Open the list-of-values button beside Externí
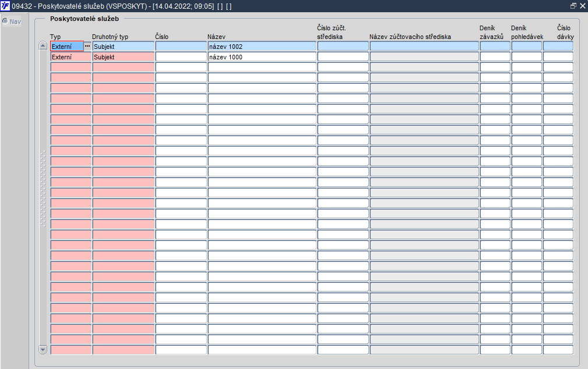 87,46
